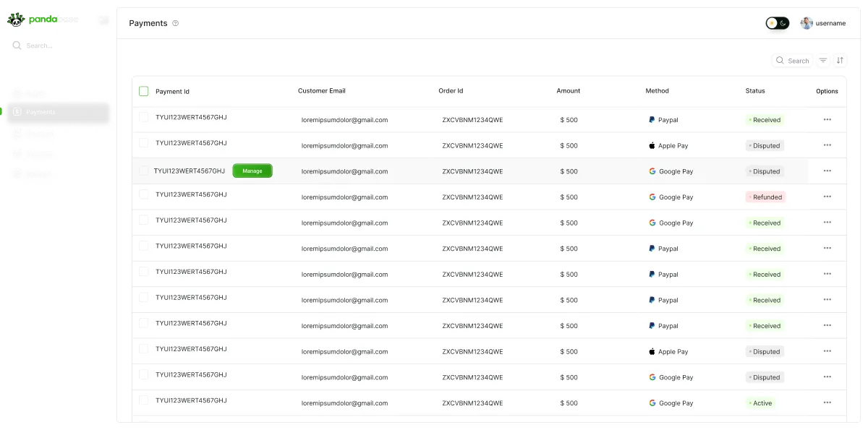Click the green Manage button
868x430 pixels.
[x=252, y=171]
